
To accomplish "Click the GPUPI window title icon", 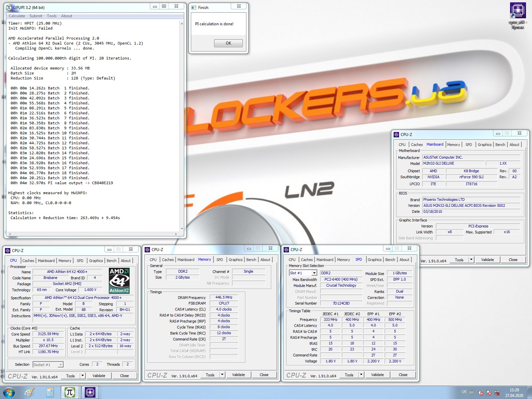I will (x=9, y=7).
